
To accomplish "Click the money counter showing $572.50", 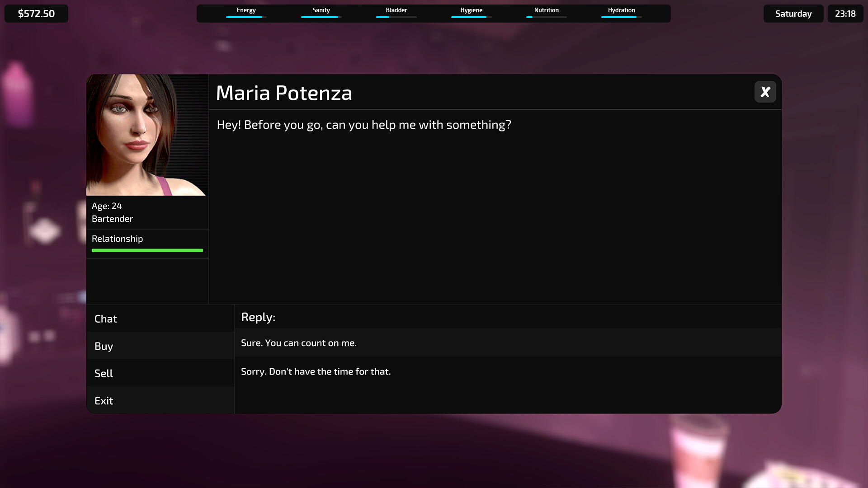I will pos(36,13).
